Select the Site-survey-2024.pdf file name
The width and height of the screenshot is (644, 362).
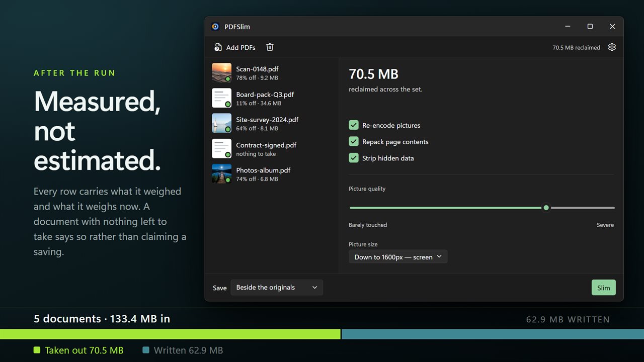[x=267, y=120]
